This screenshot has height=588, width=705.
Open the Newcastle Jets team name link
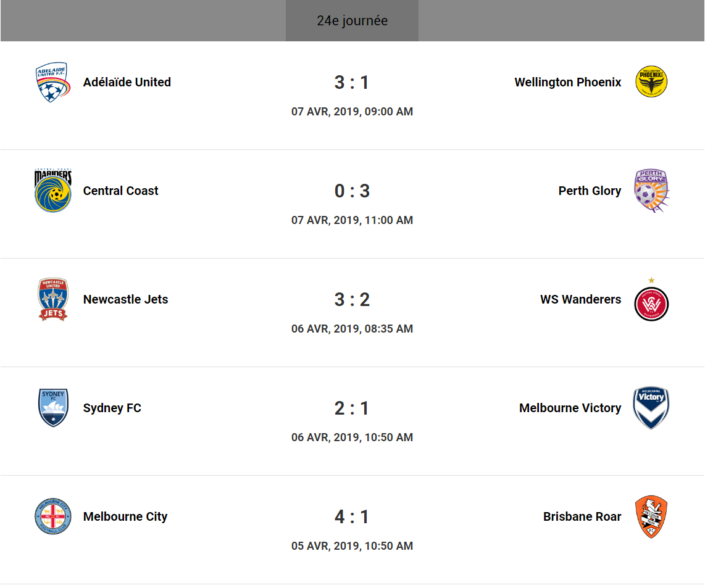click(x=125, y=299)
